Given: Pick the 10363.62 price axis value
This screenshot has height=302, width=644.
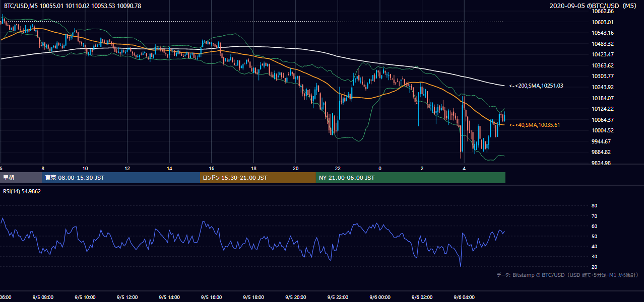Looking at the screenshot, I should pos(603,65).
